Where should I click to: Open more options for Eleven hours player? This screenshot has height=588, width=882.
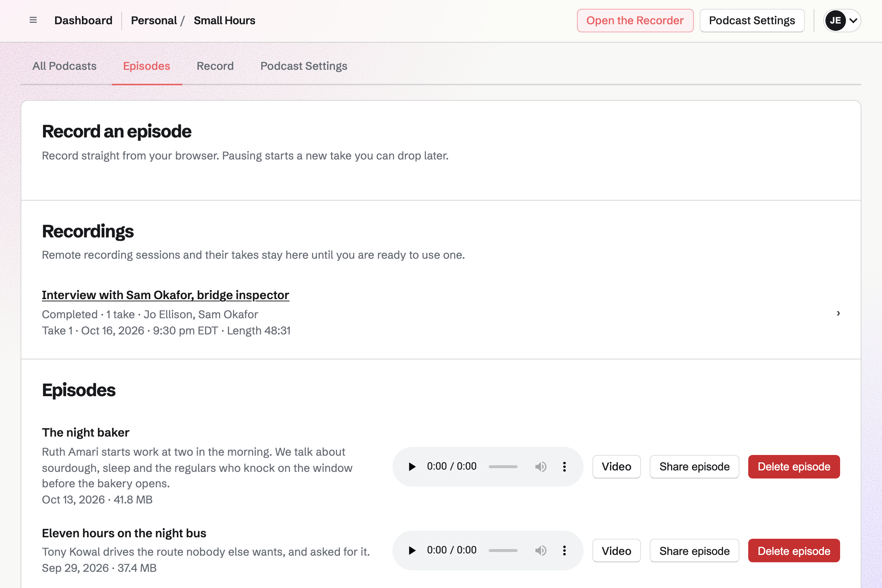(564, 551)
